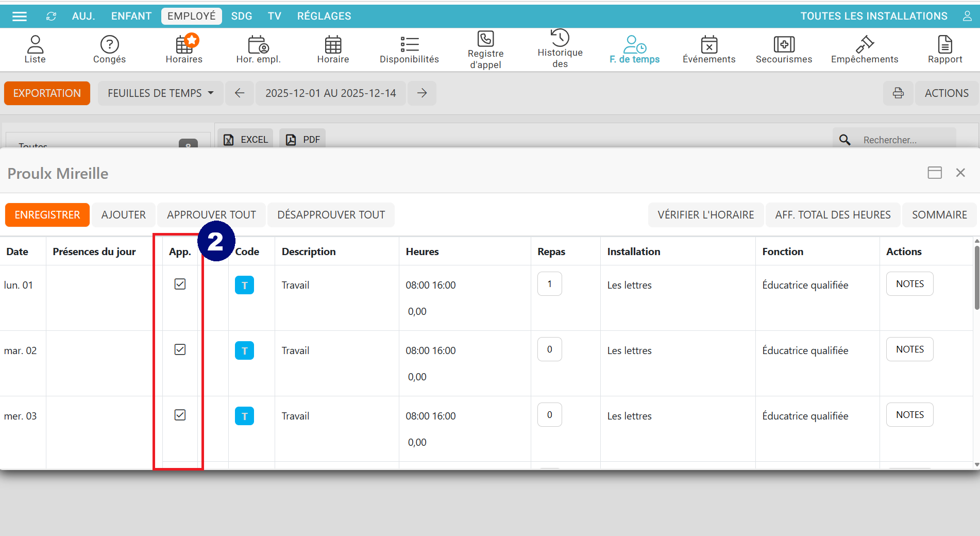Click the refresh sync icon

pos(51,16)
